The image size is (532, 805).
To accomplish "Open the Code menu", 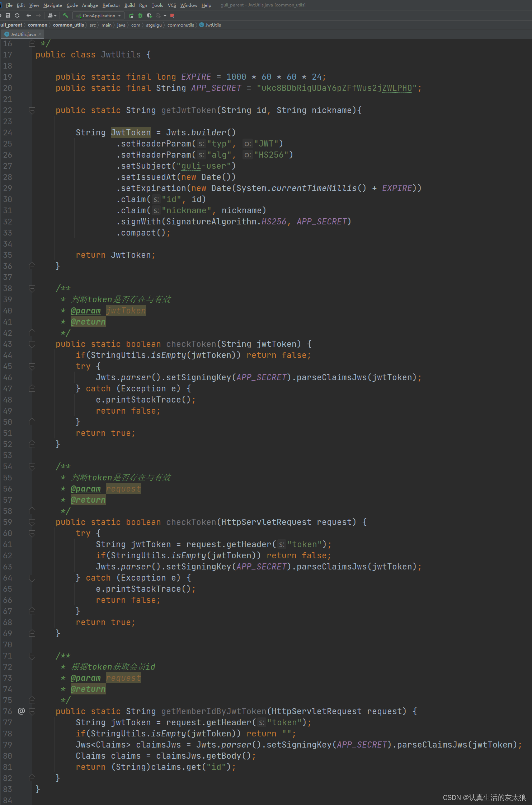I will click(x=72, y=5).
